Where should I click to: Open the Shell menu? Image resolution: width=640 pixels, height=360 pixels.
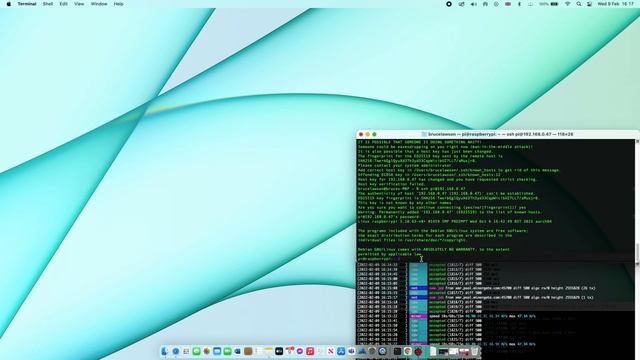(48, 4)
